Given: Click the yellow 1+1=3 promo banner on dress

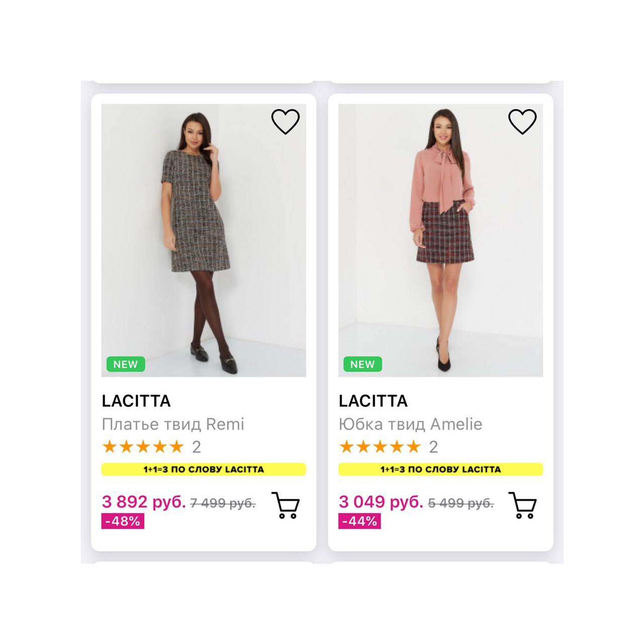Looking at the screenshot, I should click(203, 469).
